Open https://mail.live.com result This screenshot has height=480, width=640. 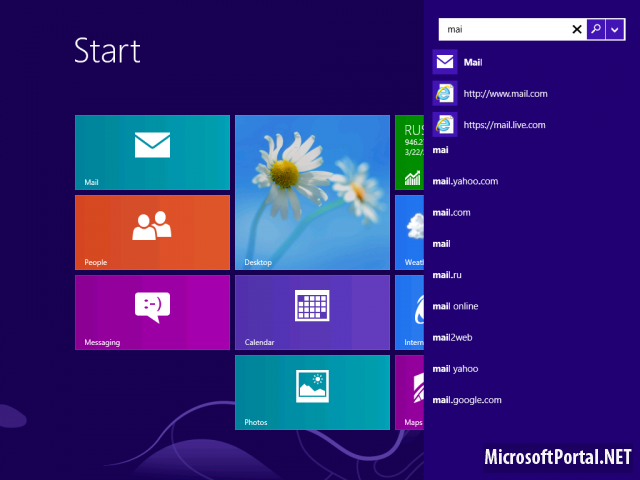[x=530, y=124]
